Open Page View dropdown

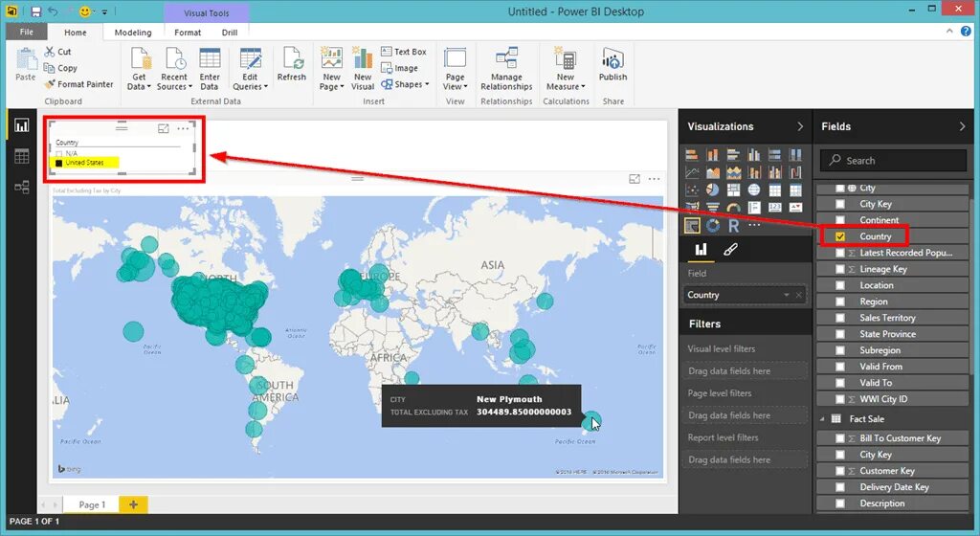click(455, 69)
